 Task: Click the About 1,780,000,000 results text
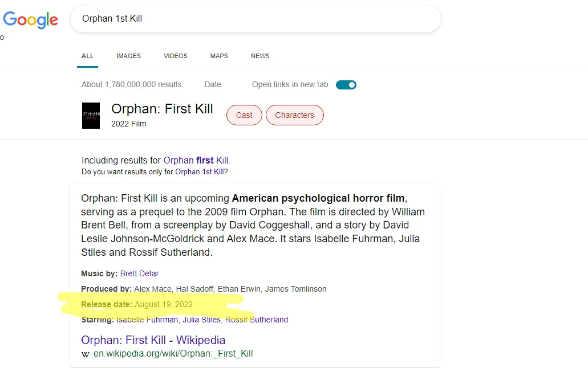131,85
